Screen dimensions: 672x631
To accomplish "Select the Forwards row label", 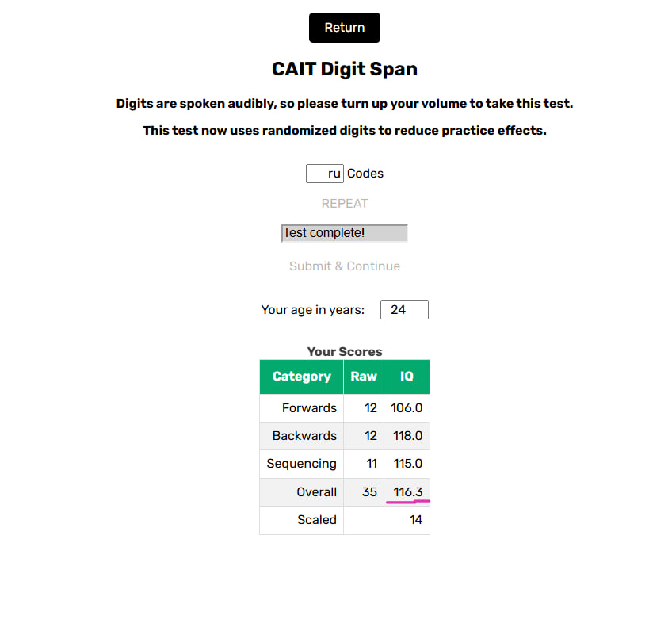I will 309,408.
